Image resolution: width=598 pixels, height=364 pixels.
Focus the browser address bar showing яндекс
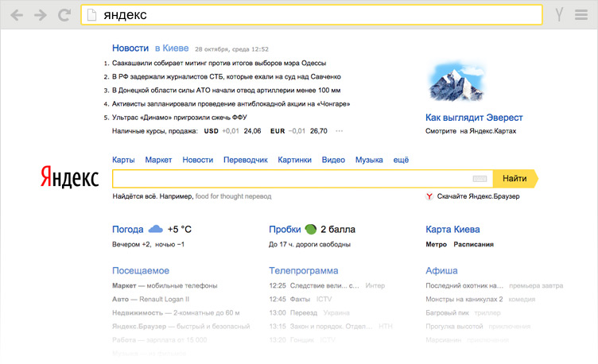(x=312, y=15)
